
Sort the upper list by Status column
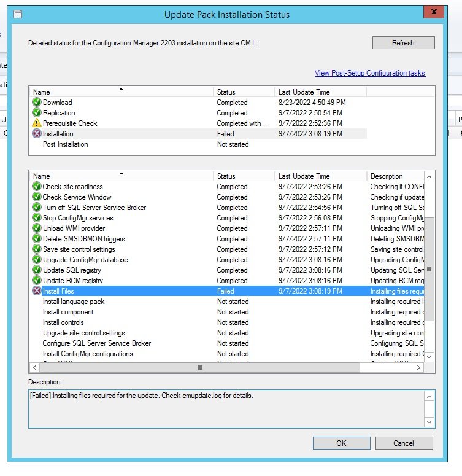pos(244,92)
